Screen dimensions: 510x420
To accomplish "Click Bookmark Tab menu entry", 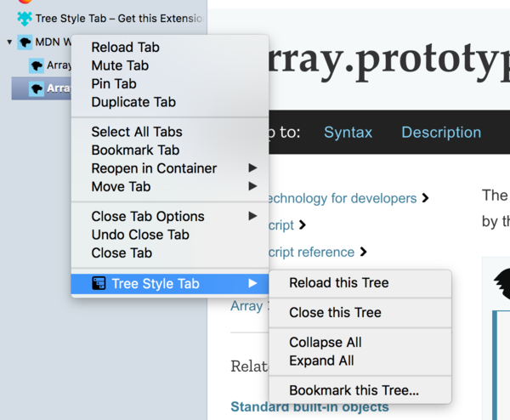I will (x=135, y=150).
